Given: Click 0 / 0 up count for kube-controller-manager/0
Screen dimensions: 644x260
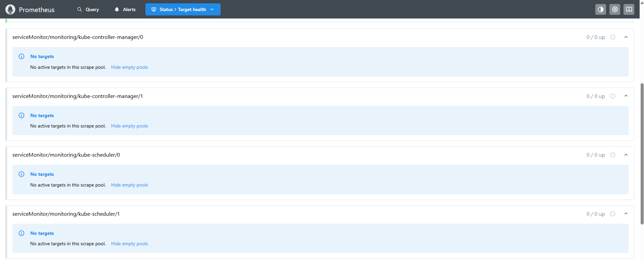Looking at the screenshot, I should click(x=596, y=37).
